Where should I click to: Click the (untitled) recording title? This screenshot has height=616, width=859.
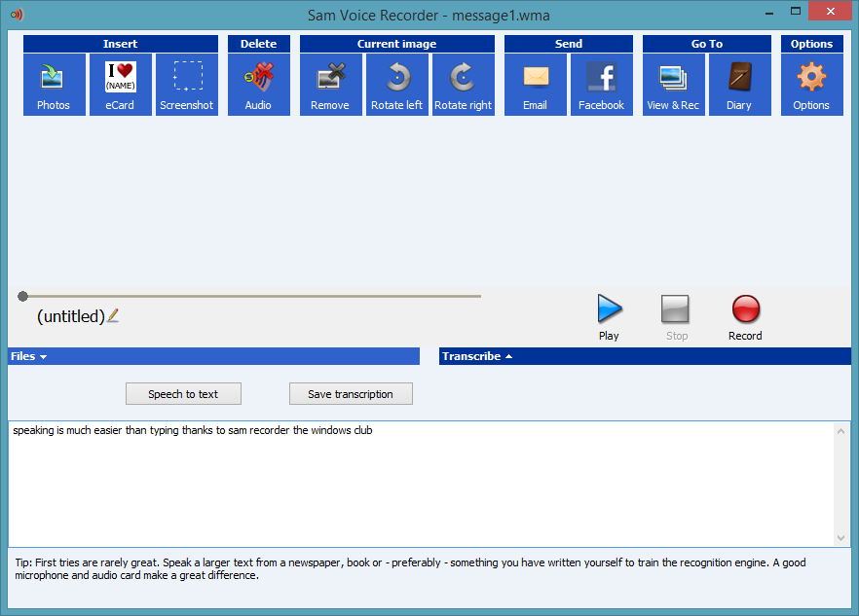71,316
